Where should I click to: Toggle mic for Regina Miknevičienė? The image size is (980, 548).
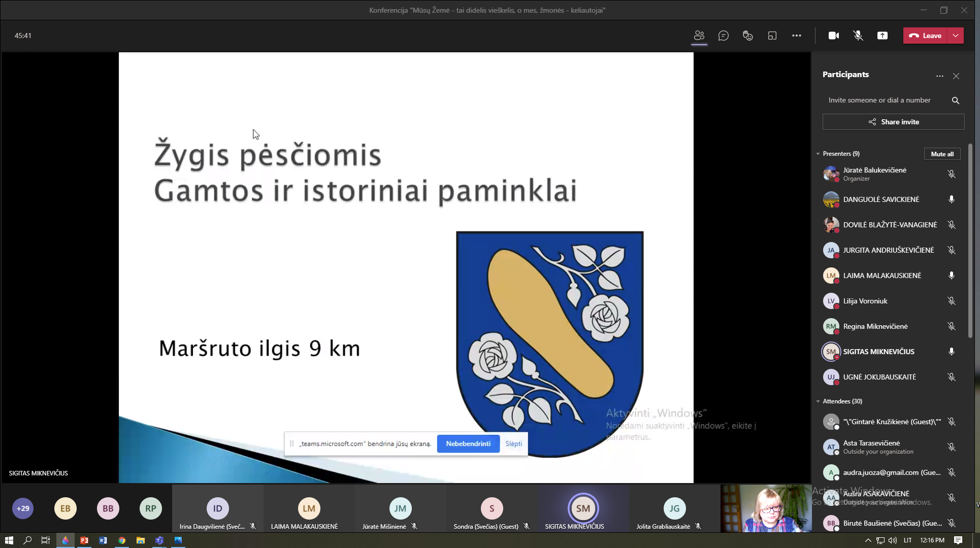click(x=952, y=326)
